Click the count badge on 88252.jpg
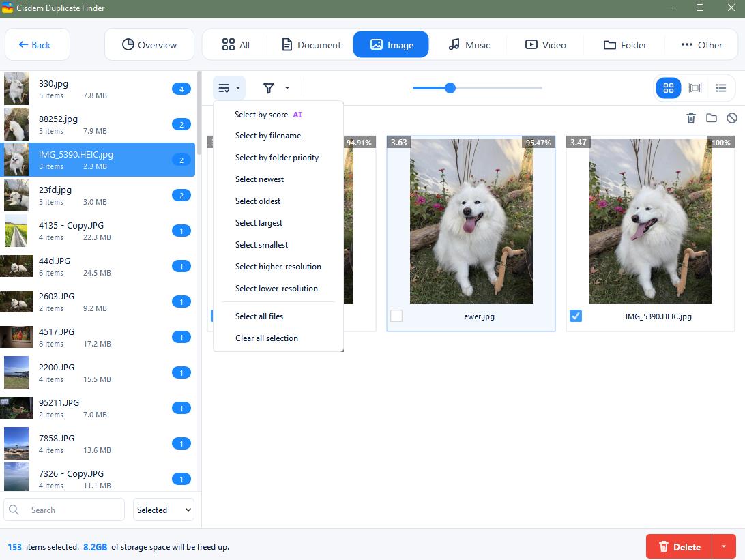 (x=181, y=124)
